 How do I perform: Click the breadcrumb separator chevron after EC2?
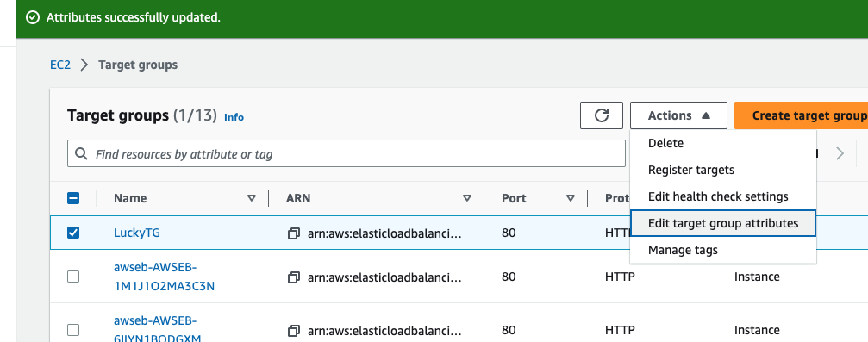tap(84, 65)
